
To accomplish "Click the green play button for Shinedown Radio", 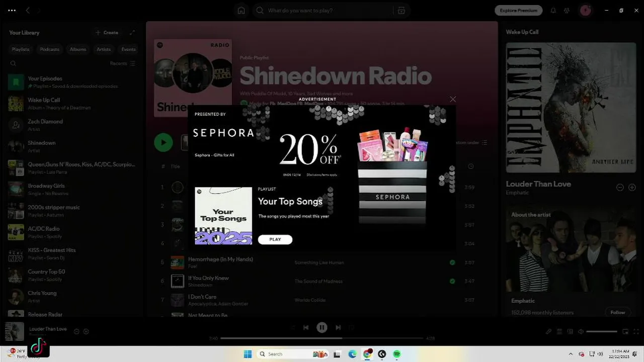I will [x=163, y=142].
